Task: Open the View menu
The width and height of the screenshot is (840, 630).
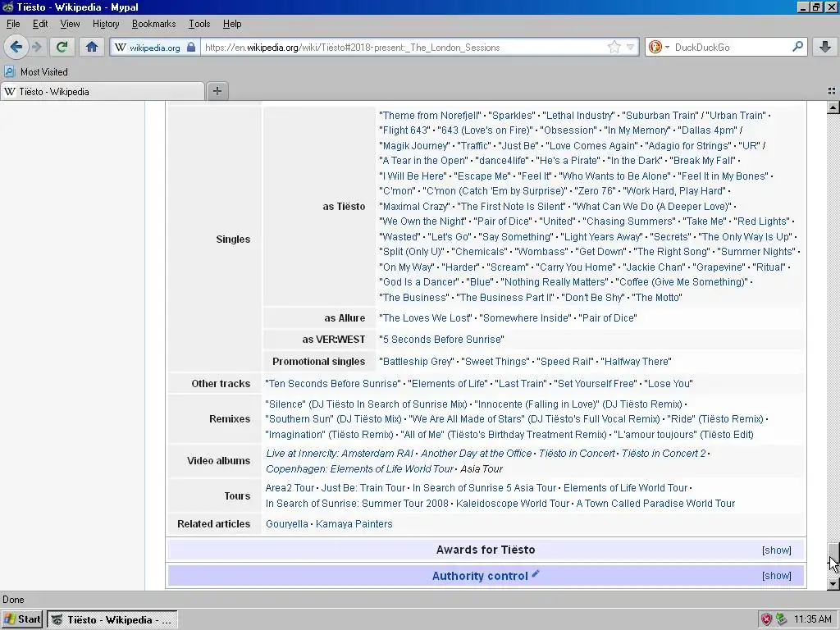Action: click(x=71, y=24)
